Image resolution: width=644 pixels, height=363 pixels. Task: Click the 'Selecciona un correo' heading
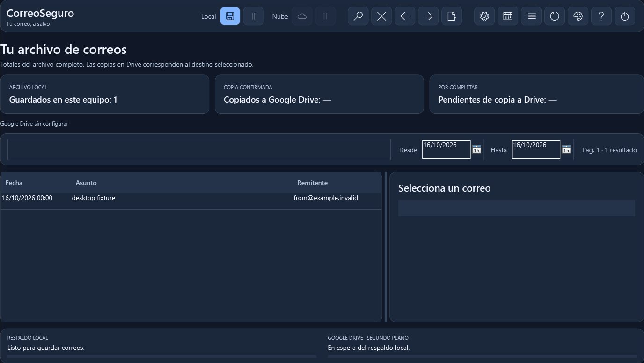445,188
